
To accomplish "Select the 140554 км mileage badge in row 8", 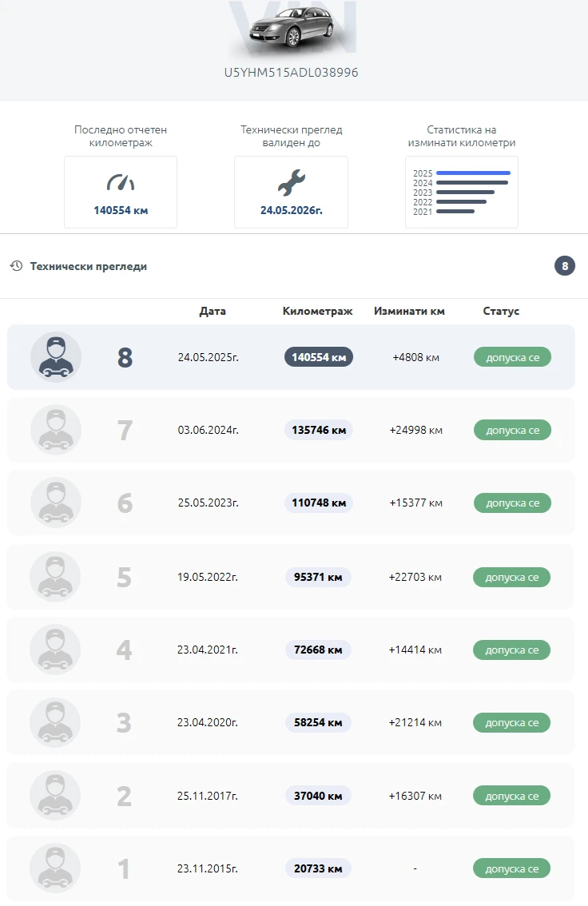I will (319, 357).
